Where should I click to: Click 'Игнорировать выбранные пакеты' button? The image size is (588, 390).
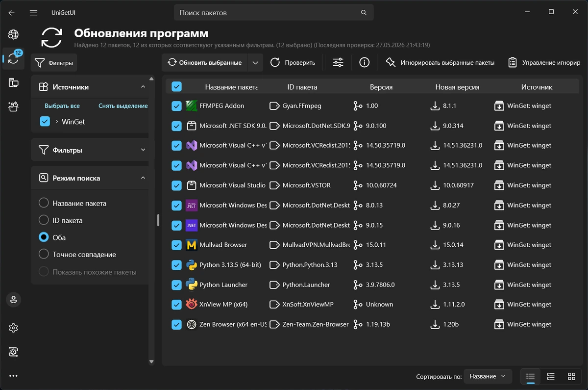[441, 62]
